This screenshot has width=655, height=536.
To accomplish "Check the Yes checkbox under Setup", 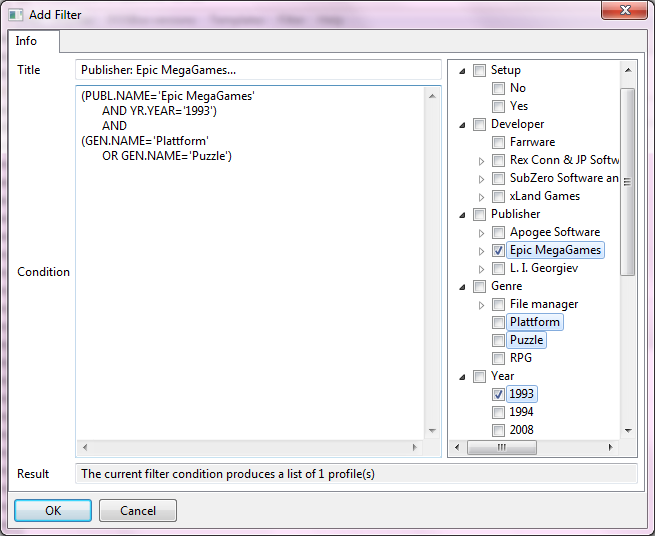I will pos(498,106).
